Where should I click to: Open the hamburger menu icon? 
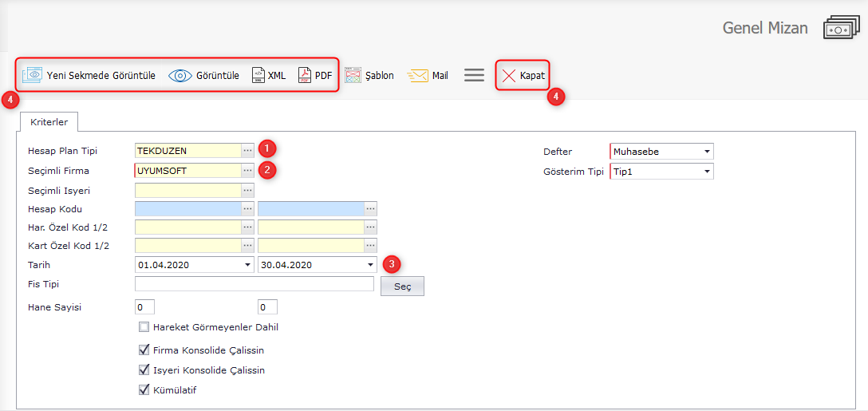pyautogui.click(x=475, y=75)
